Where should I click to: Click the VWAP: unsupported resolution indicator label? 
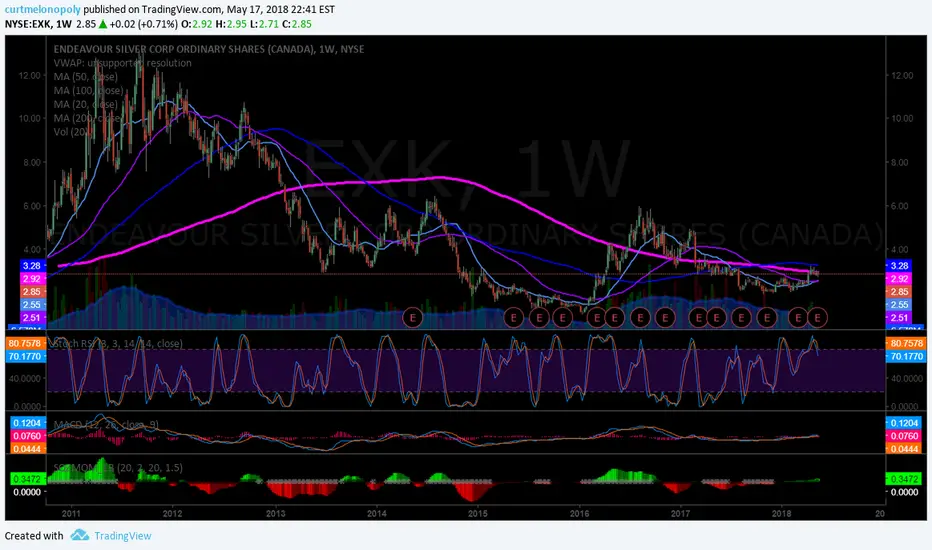point(122,63)
